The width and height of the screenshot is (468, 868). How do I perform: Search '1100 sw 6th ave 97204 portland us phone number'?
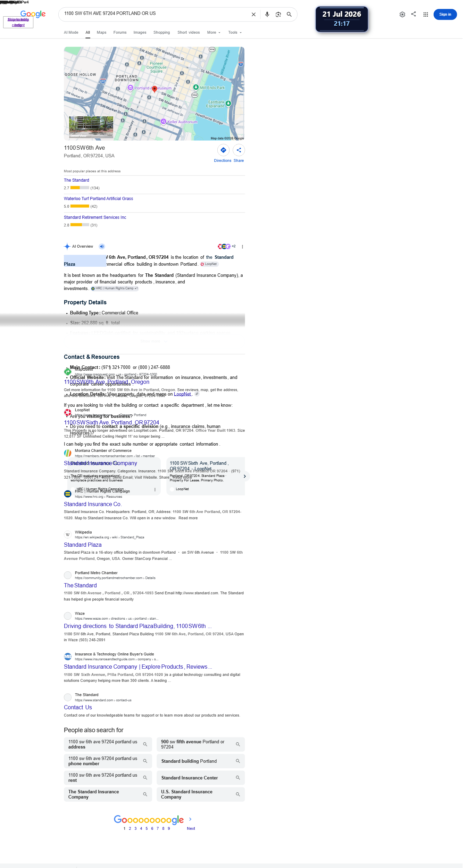point(108,761)
